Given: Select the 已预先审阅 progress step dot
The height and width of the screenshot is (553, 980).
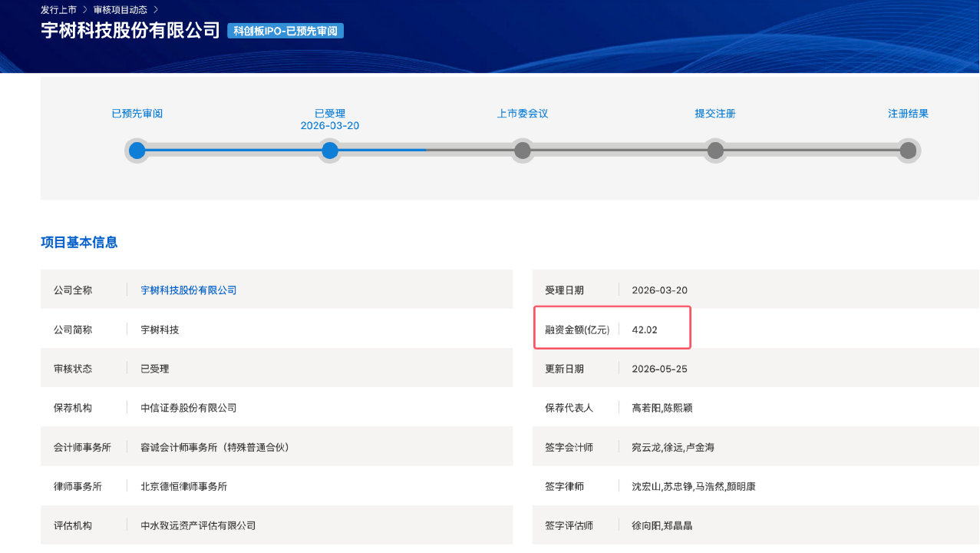Looking at the screenshot, I should 137,151.
